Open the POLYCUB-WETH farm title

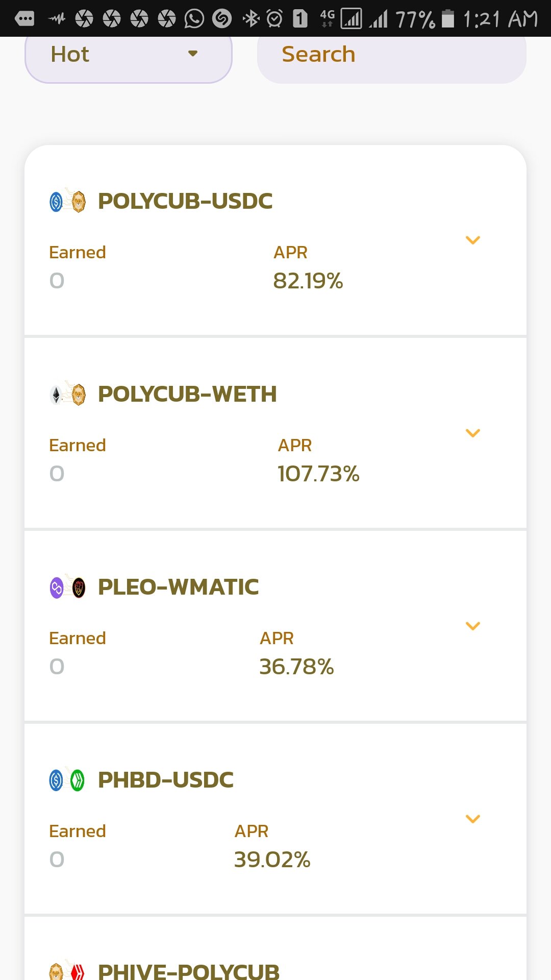[x=187, y=394]
